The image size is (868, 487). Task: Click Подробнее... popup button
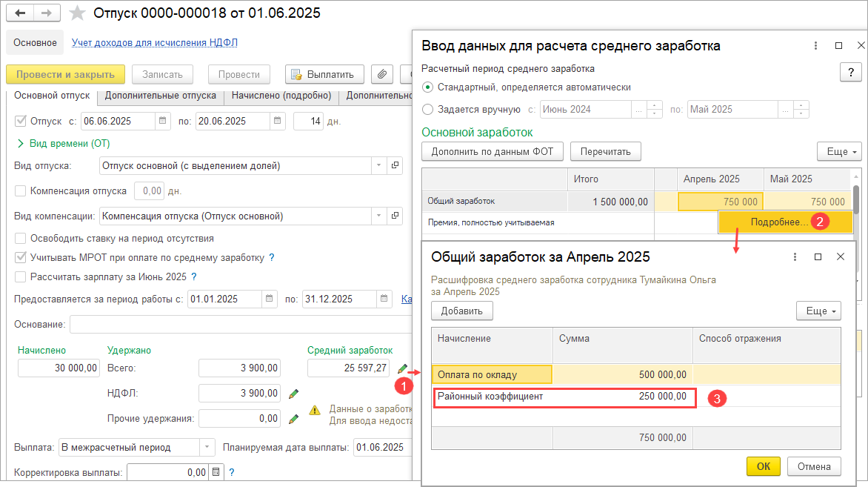click(x=785, y=222)
